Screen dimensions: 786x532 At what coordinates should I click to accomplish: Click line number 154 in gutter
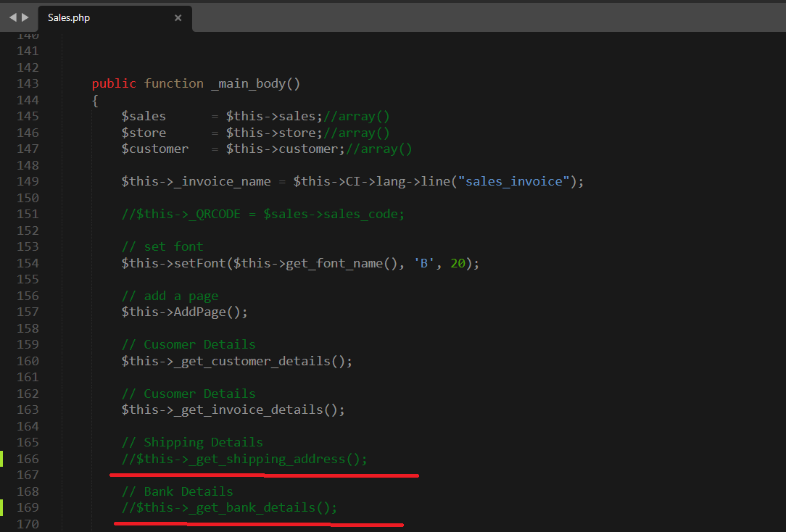click(28, 263)
